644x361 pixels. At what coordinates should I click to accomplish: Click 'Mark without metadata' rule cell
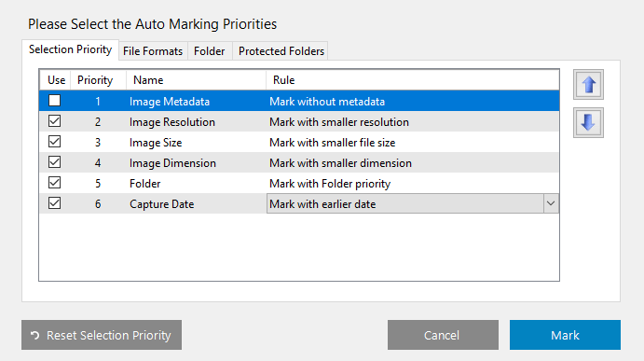(412, 101)
